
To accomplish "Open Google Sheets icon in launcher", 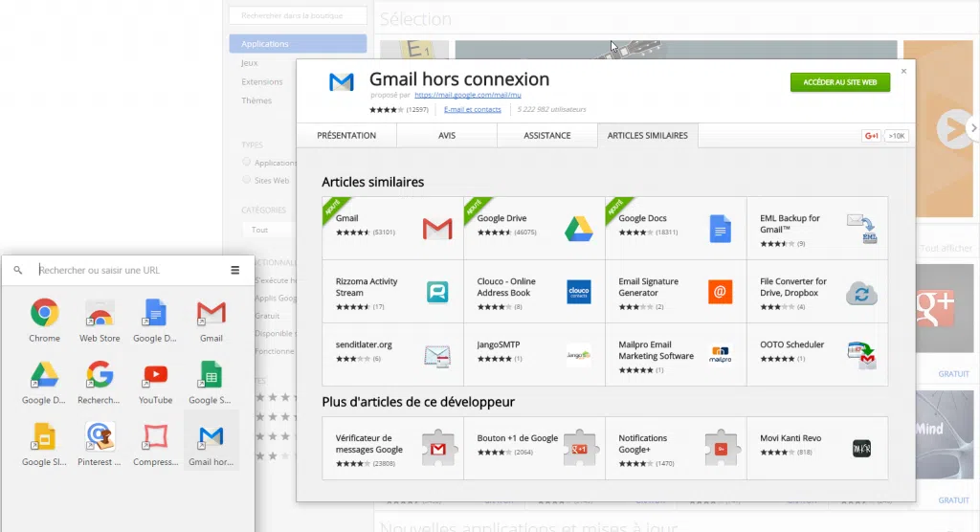I will [211, 383].
